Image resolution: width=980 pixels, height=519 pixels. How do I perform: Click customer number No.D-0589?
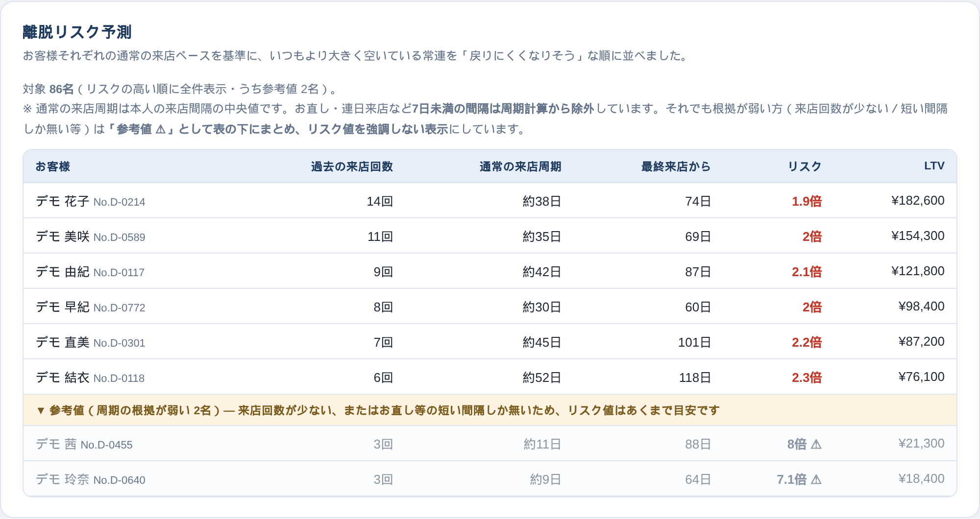point(119,237)
